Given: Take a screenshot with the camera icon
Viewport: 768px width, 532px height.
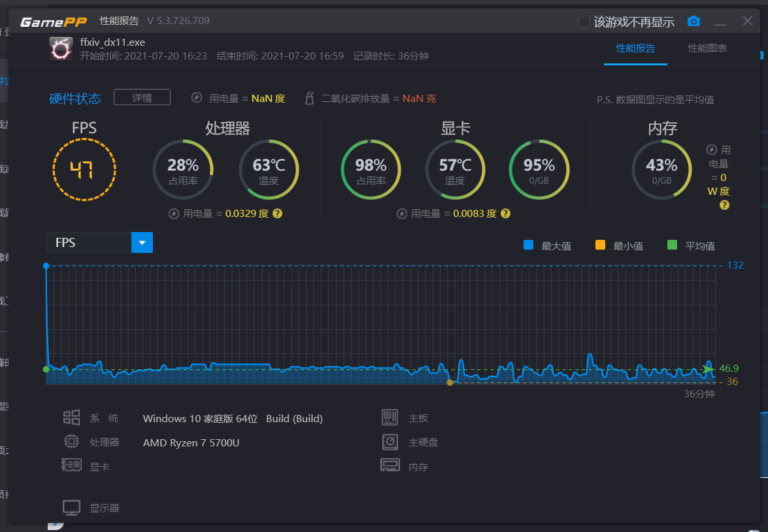Looking at the screenshot, I should (x=693, y=21).
